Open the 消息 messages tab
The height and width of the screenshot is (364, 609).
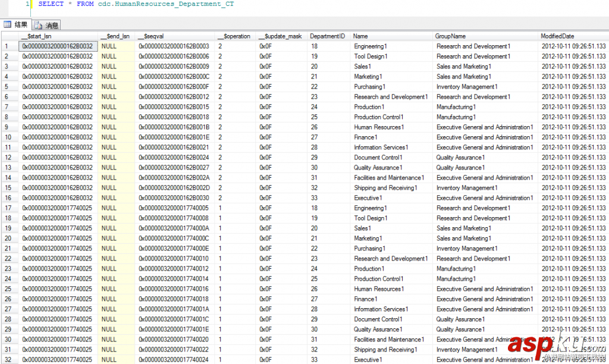coord(46,25)
